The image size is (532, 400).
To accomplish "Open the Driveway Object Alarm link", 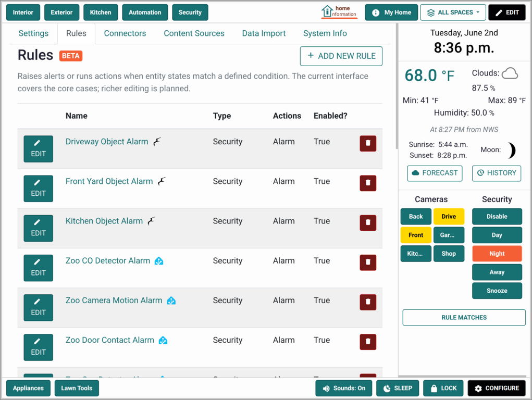I will point(107,142).
